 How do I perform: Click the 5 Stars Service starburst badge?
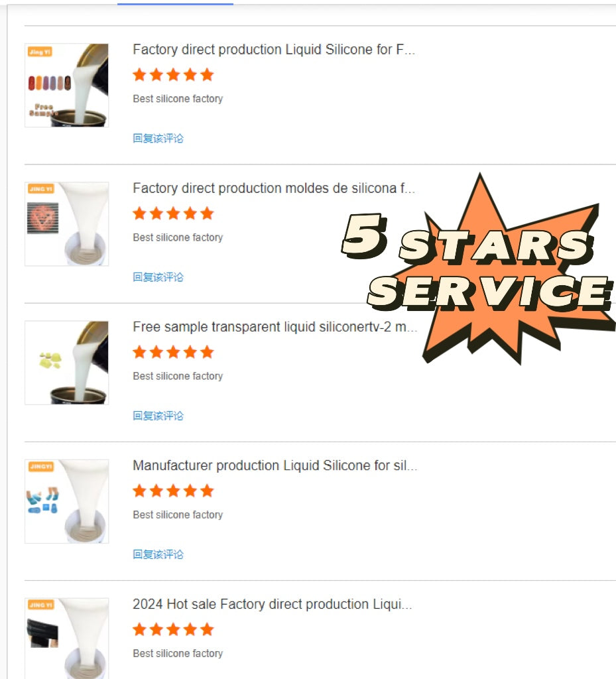pos(478,269)
